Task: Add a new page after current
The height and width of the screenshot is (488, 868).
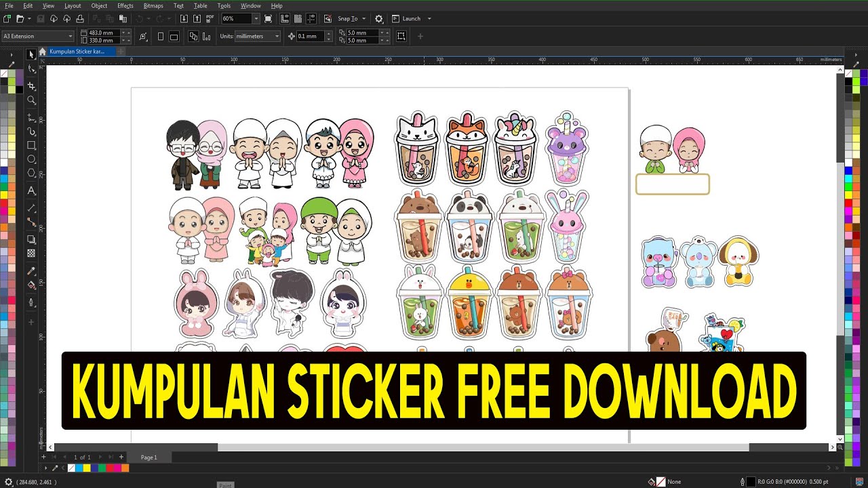Action: coord(121,457)
